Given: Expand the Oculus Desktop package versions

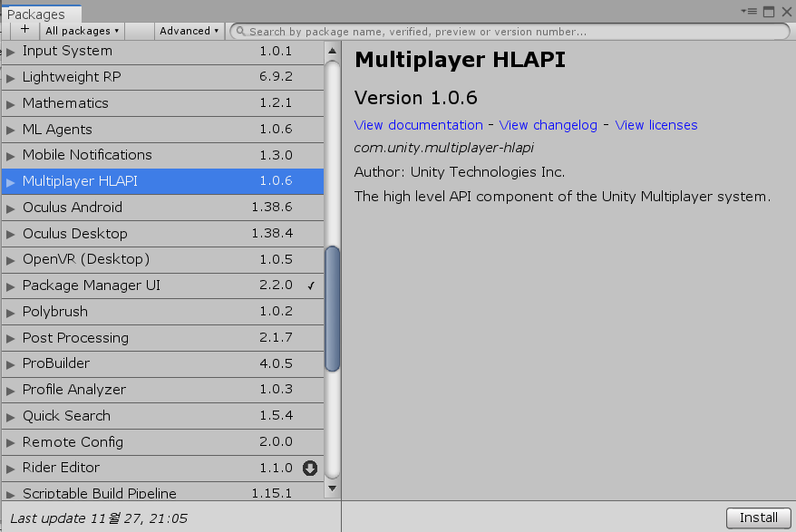Looking at the screenshot, I should (10, 235).
